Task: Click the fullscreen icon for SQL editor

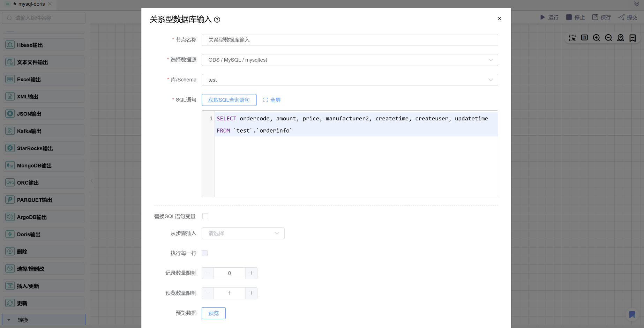Action: tap(265, 100)
